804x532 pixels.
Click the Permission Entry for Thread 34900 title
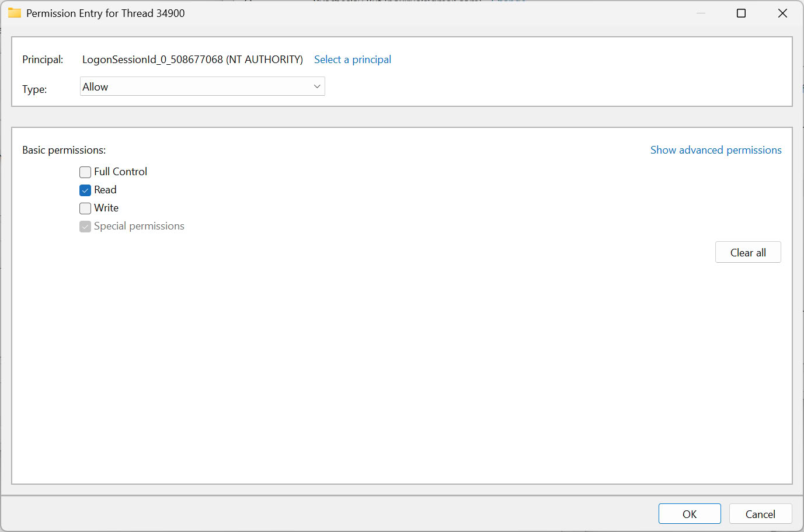click(x=106, y=13)
